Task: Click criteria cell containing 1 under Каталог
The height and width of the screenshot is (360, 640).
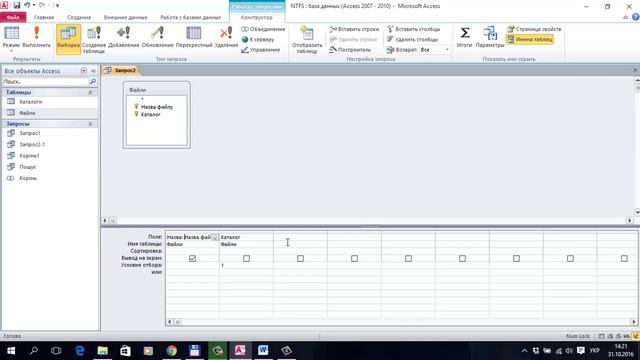Action: [246, 265]
